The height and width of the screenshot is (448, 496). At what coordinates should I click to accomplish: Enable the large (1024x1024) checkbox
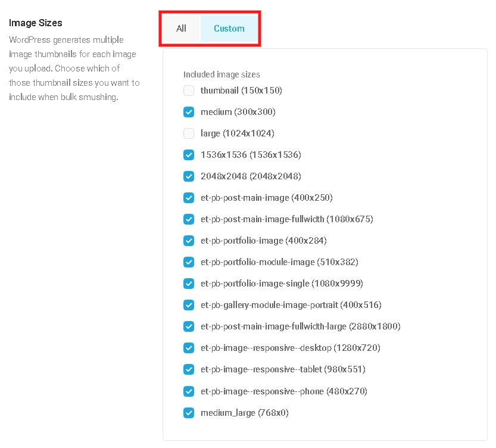pos(189,133)
